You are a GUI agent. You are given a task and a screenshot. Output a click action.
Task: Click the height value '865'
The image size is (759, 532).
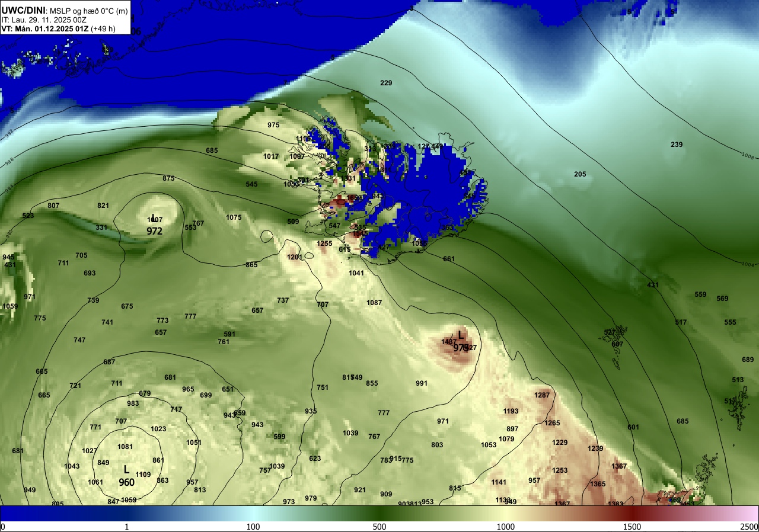pos(251,265)
